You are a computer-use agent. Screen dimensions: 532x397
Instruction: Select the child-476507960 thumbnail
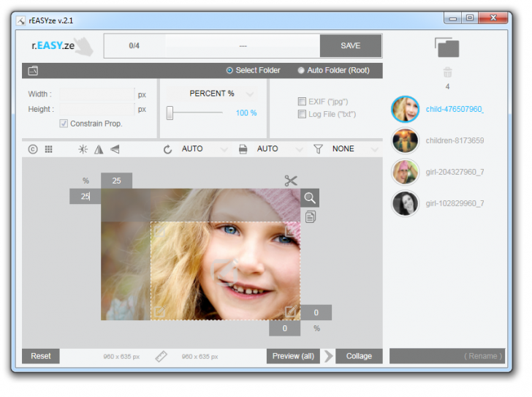(405, 109)
